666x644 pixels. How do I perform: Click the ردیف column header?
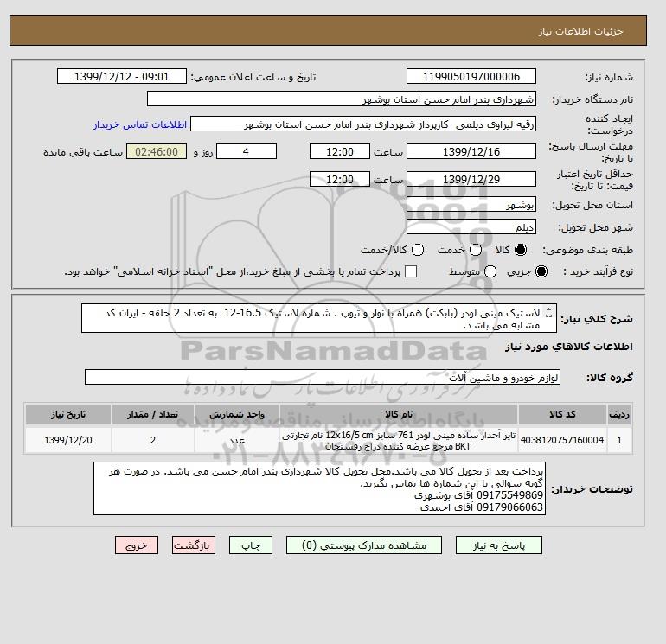(x=619, y=414)
